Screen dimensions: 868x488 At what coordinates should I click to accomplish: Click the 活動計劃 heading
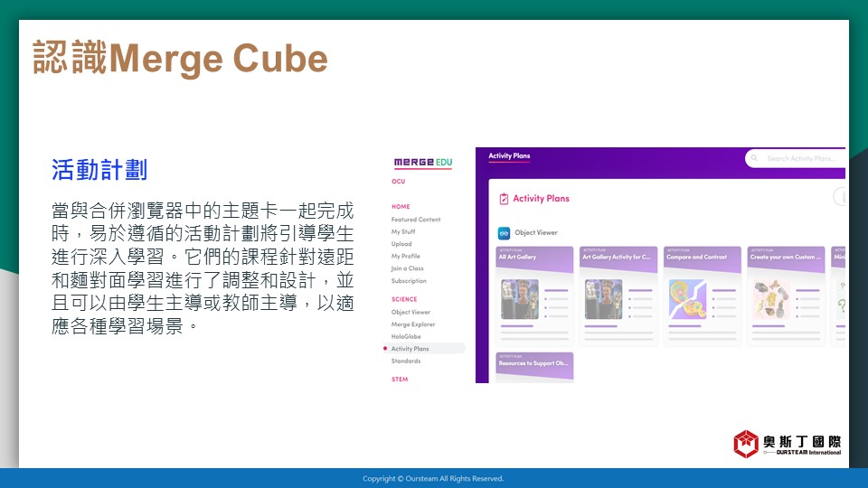pyautogui.click(x=99, y=170)
